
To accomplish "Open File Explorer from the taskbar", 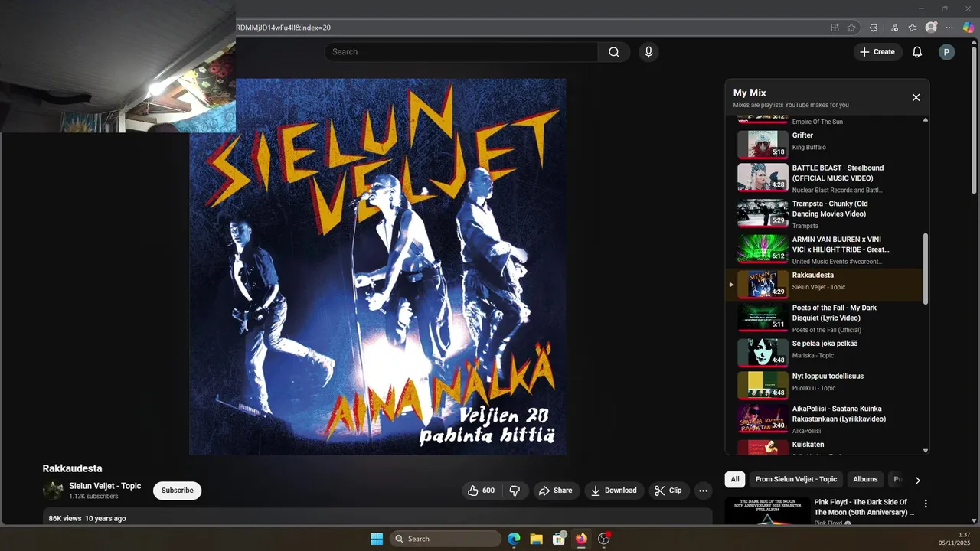I will point(536,539).
